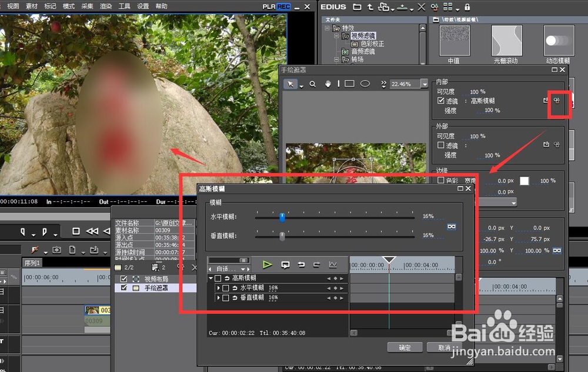This screenshot has height=372, width=588.
Task: Collapse 视频滤镜 tree node
Action: (x=336, y=36)
